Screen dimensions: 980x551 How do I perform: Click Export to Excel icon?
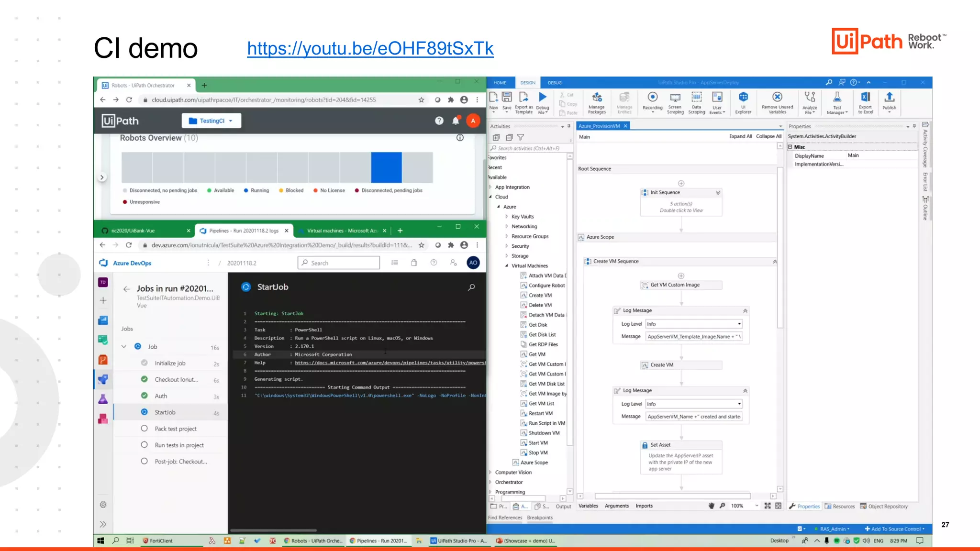865,102
